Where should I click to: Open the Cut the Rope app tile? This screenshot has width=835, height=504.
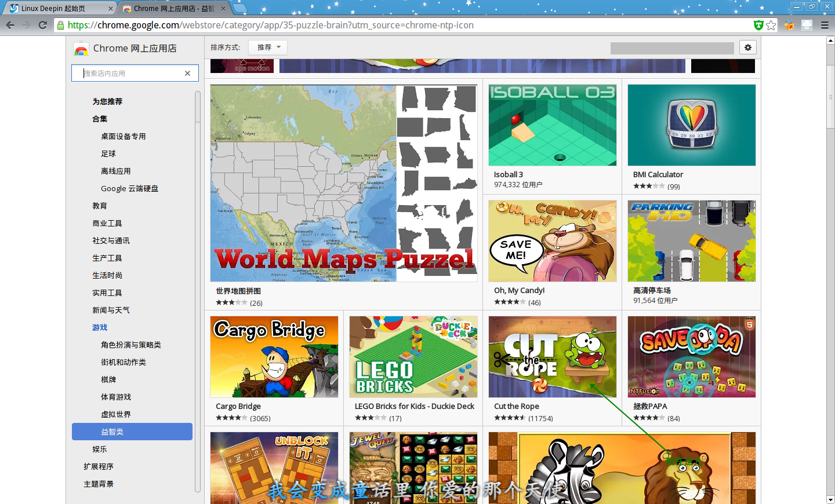[553, 368]
